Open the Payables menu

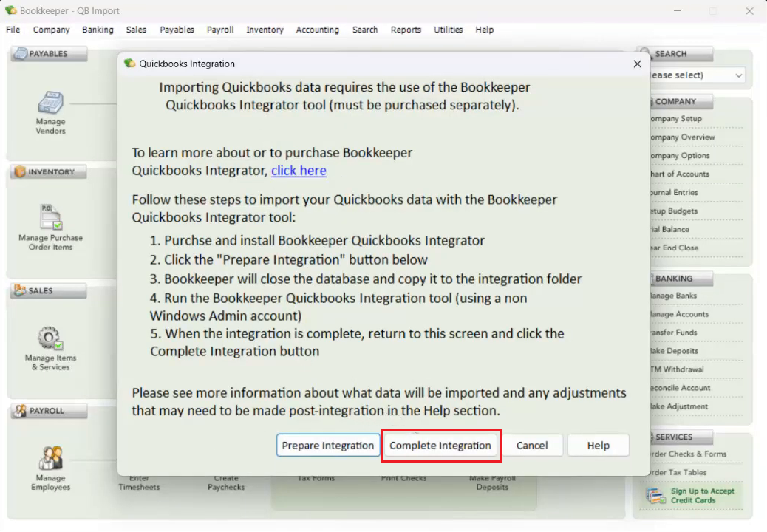pos(177,30)
